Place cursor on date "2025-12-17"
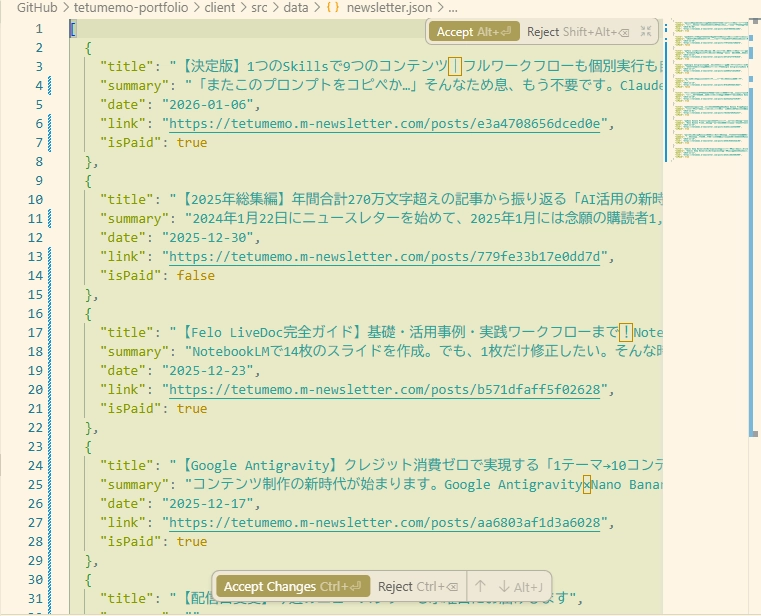 (x=207, y=503)
